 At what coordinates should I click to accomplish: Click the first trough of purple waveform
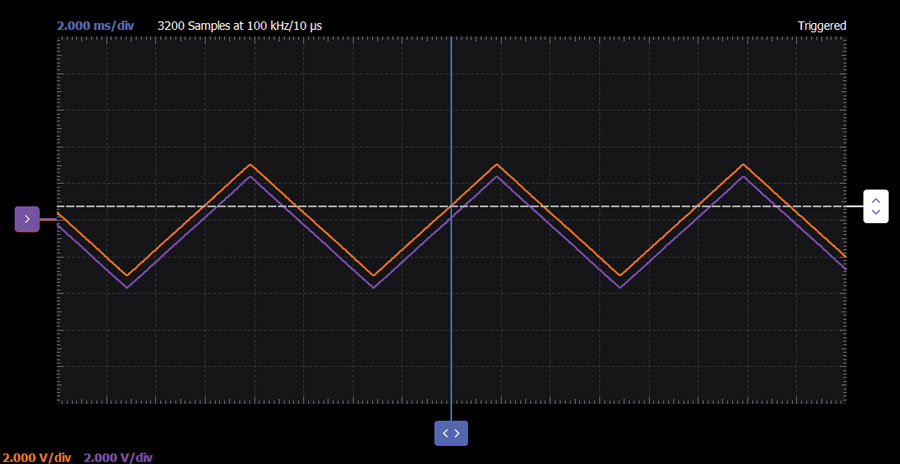pyautogui.click(x=127, y=287)
